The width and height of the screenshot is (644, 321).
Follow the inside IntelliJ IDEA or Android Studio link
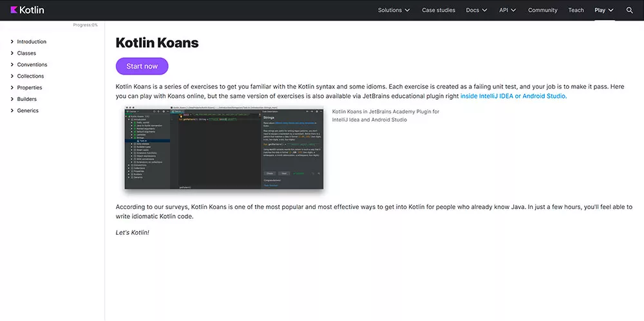513,96
